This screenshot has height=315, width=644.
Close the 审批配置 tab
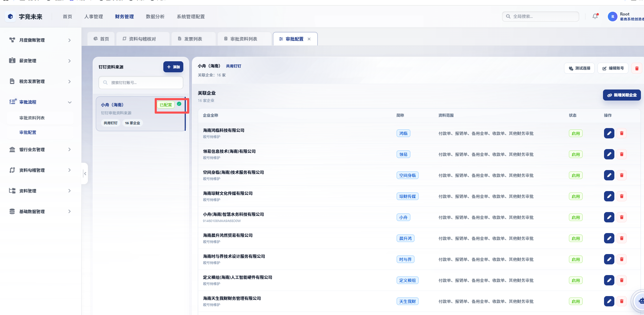(x=309, y=39)
